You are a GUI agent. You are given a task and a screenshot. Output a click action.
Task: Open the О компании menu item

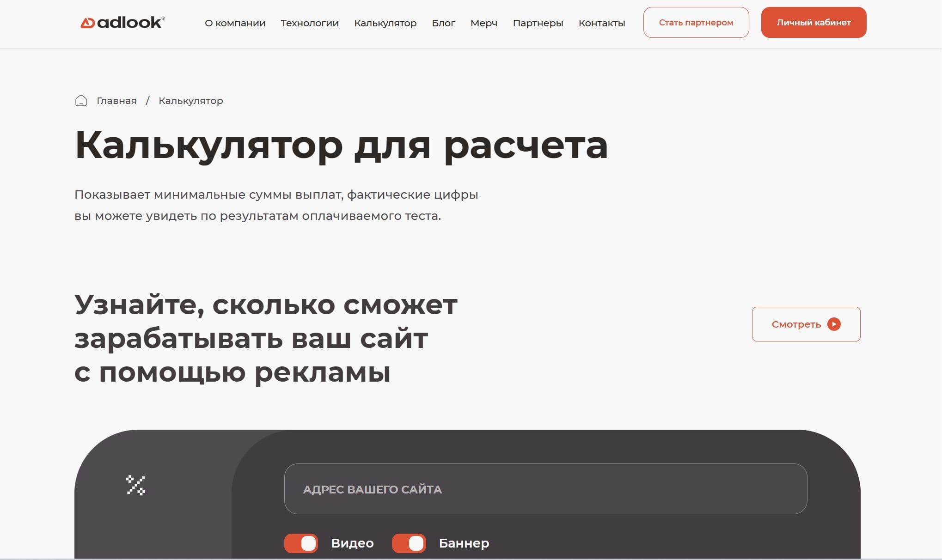235,23
